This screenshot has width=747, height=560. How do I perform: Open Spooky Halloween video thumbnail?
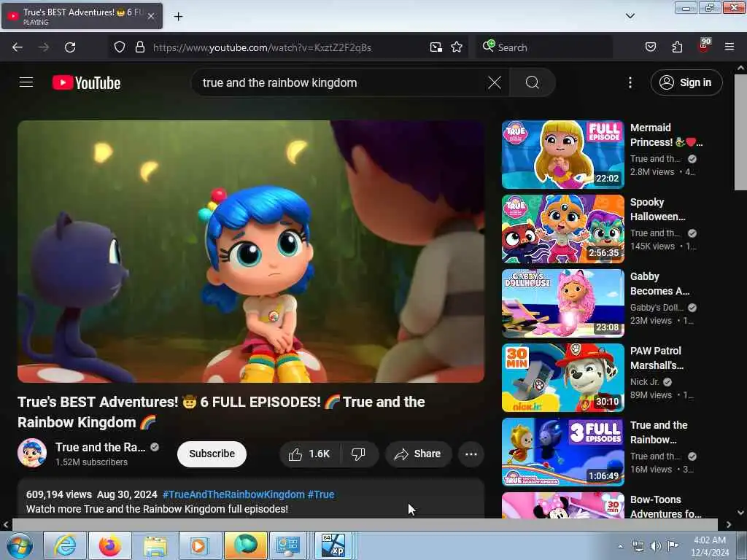562,229
